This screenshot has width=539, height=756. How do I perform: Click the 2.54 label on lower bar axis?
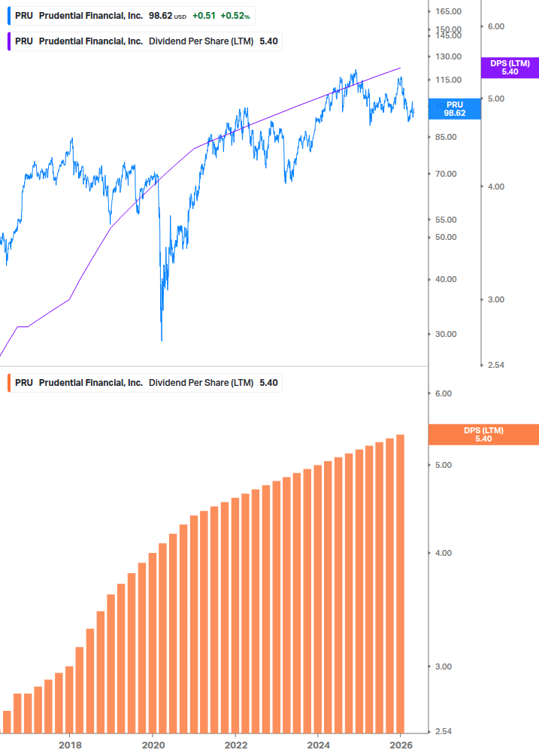[x=444, y=732]
